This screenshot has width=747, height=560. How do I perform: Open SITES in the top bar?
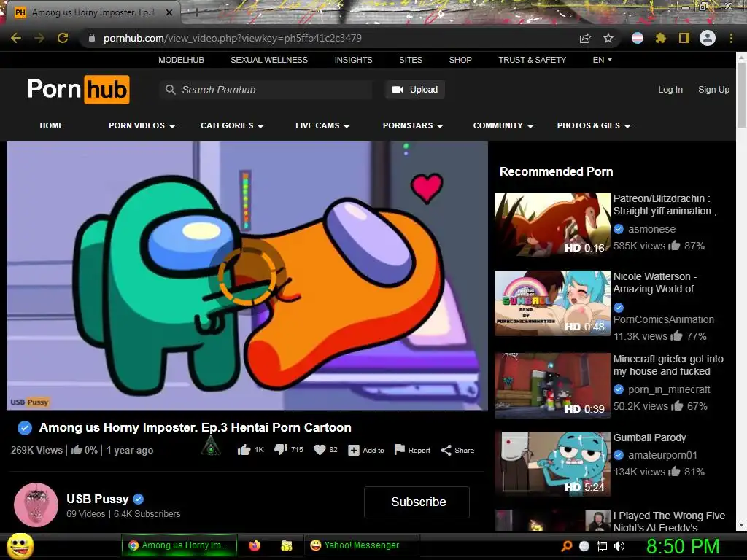tap(411, 60)
